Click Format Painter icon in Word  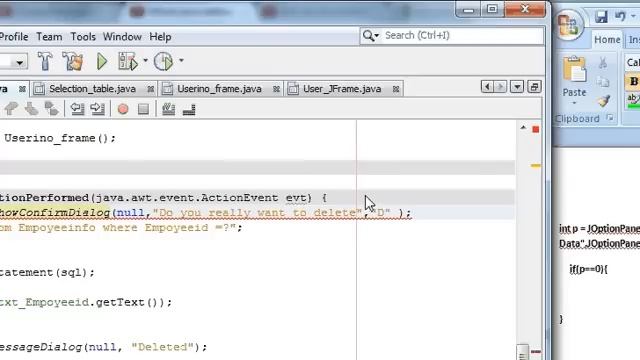[604, 100]
